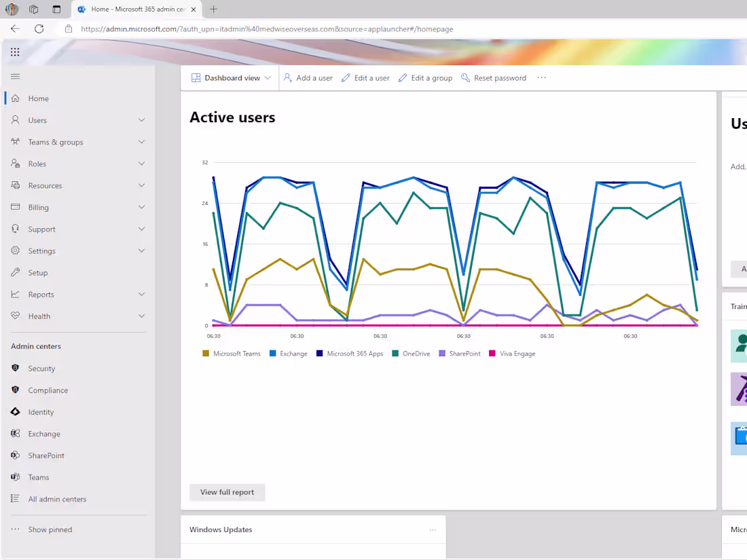
Task: Click Edit a group toolbar button
Action: (425, 77)
